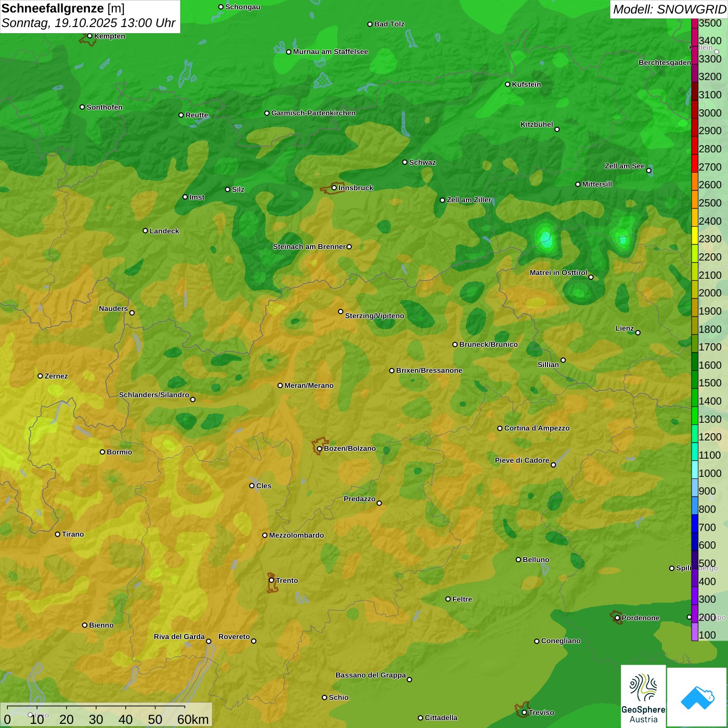
Task: Click the Zell am See location dot
Action: (x=648, y=170)
